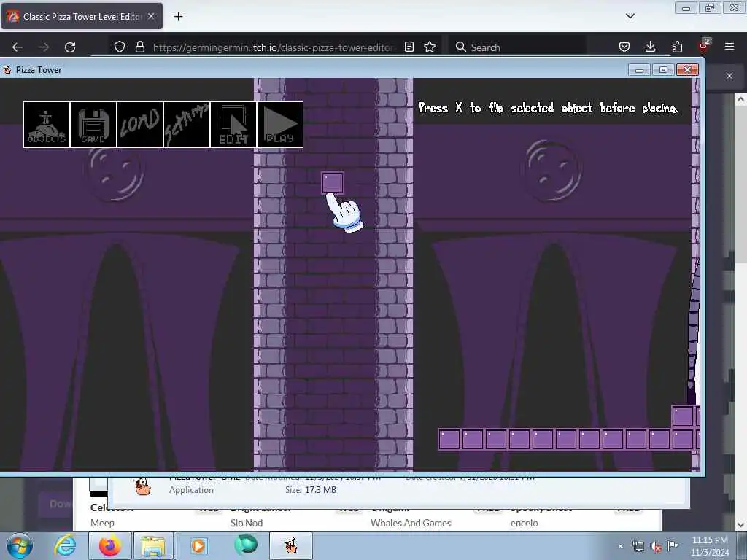747x560 pixels.
Task: Open the taskbar clock showing 11:15 PM
Action: pyautogui.click(x=709, y=546)
